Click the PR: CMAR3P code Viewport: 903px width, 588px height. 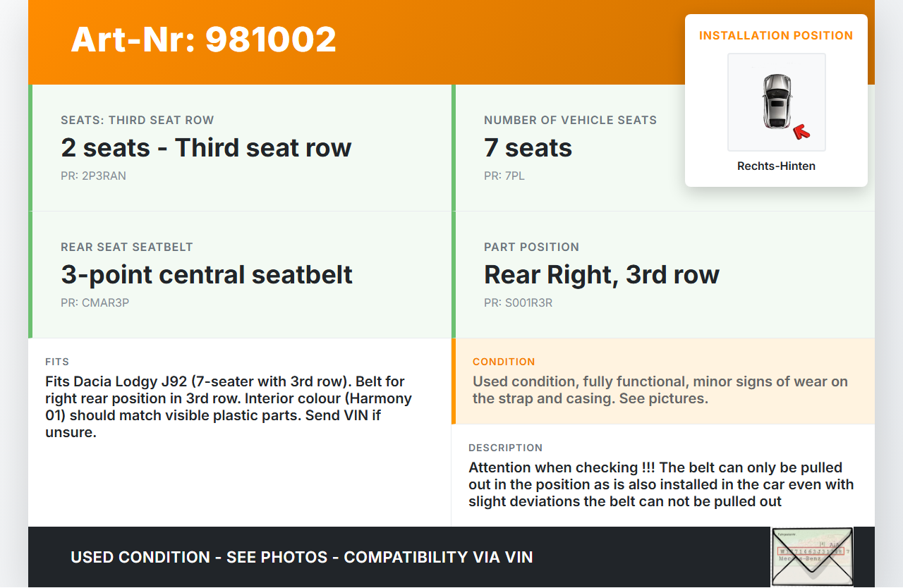(x=95, y=303)
